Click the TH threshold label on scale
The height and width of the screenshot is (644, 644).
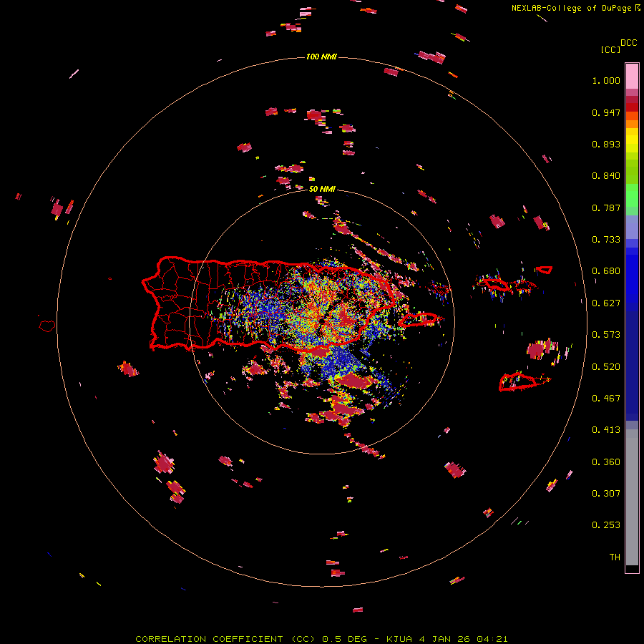coord(615,557)
